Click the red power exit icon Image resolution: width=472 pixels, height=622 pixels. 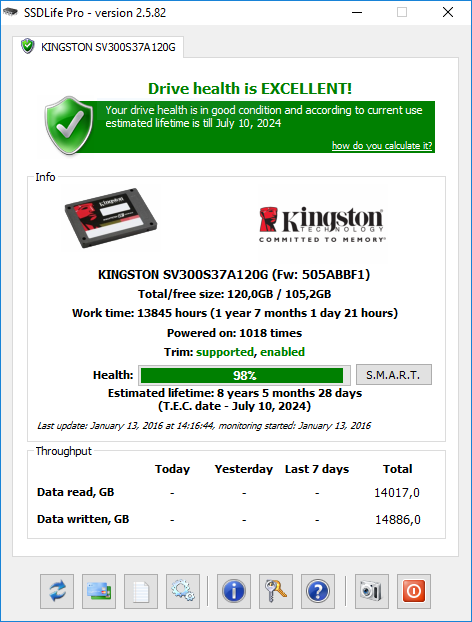414,591
